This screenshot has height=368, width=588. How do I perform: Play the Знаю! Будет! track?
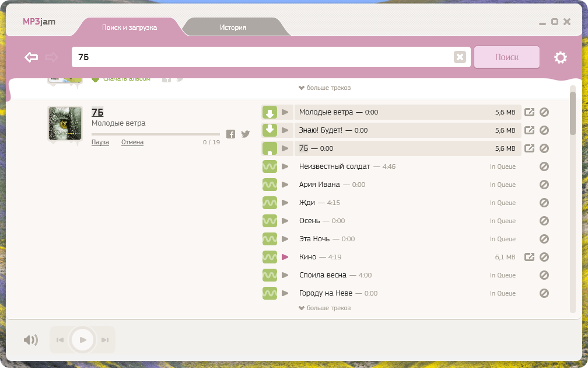coord(285,130)
